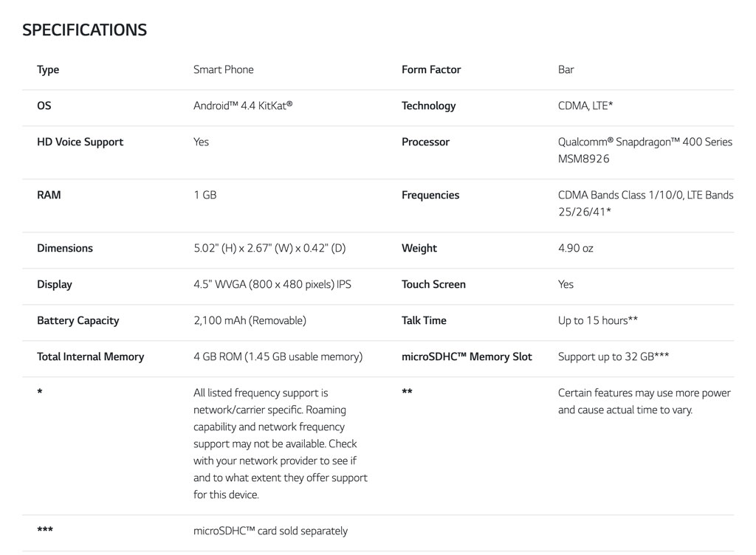Click the Total Internal Memory label
Image resolution: width=756 pixels, height=555 pixels.
pyautogui.click(x=90, y=357)
